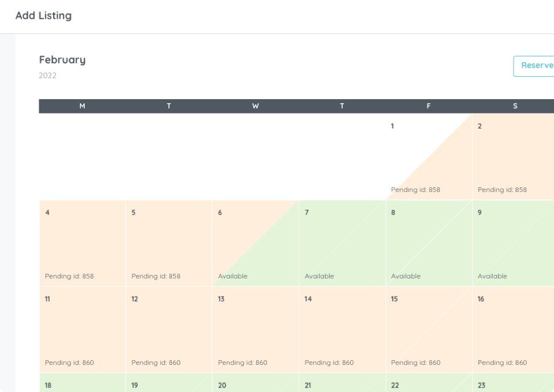554x392 pixels.
Task: Select available day February 8
Action: point(429,243)
